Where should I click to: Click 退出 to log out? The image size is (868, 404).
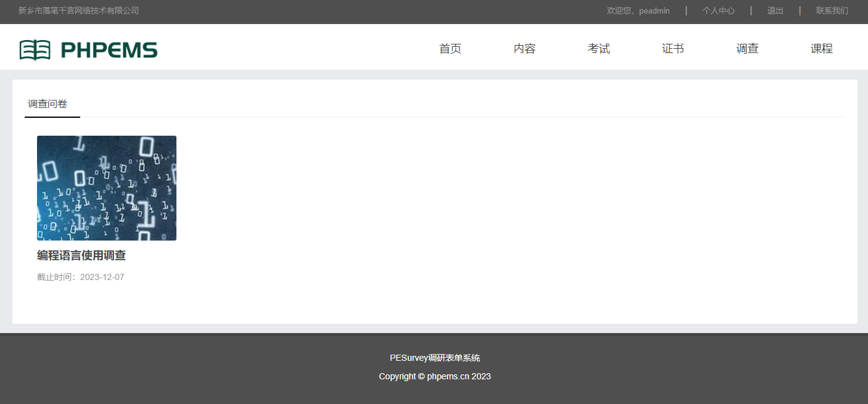tap(775, 11)
